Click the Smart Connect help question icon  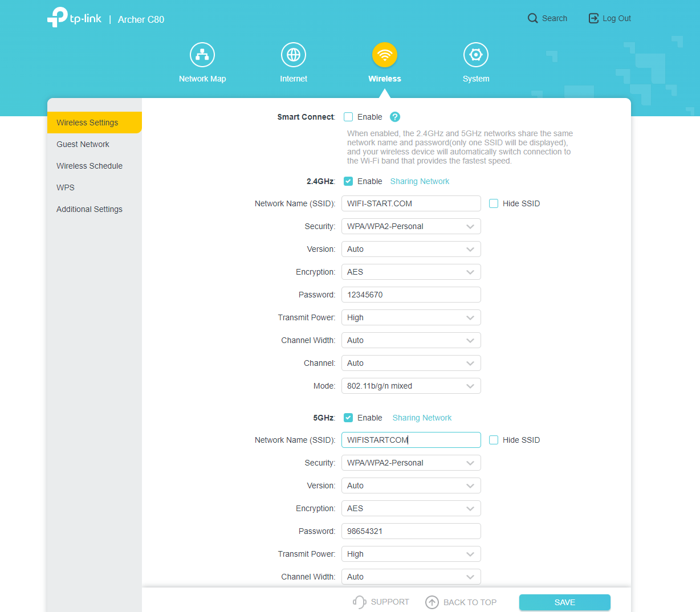click(x=395, y=117)
